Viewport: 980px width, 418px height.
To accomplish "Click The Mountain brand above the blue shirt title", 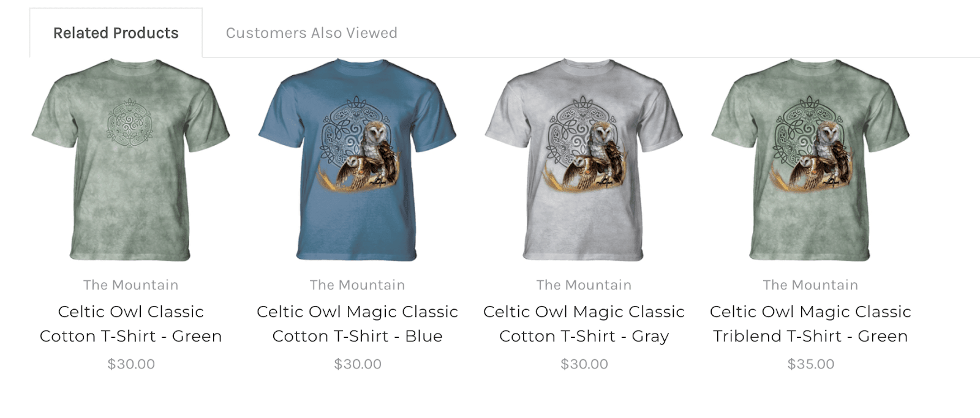I will coord(358,285).
